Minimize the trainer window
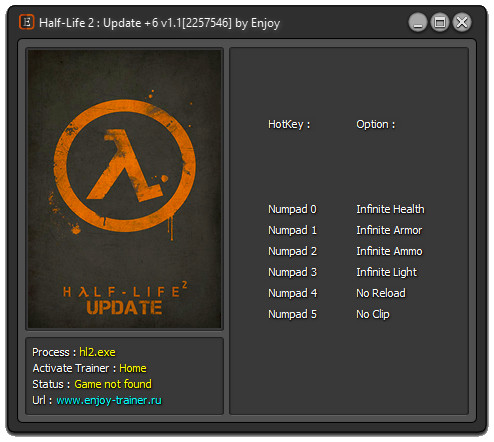Image resolution: width=494 pixels, height=442 pixels. coord(418,23)
